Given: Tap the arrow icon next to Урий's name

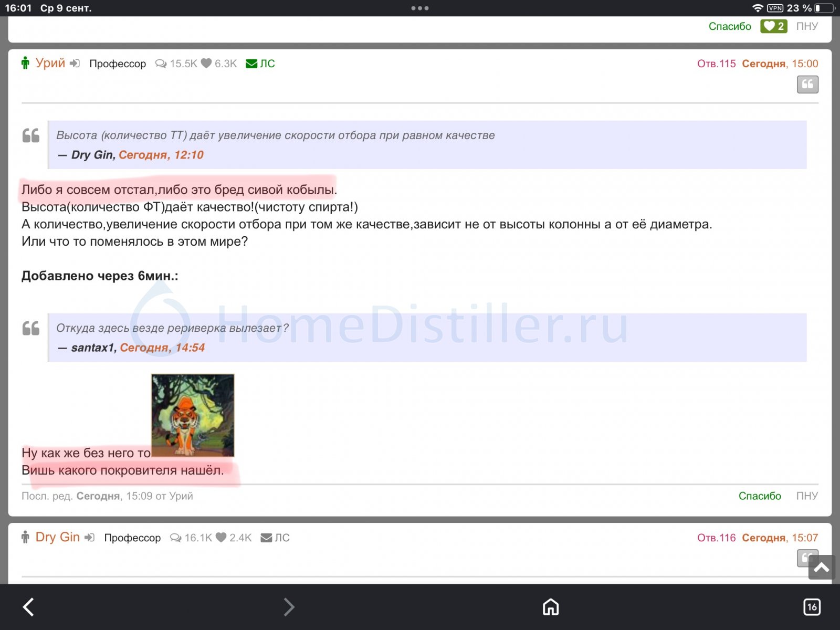Looking at the screenshot, I should coord(75,64).
